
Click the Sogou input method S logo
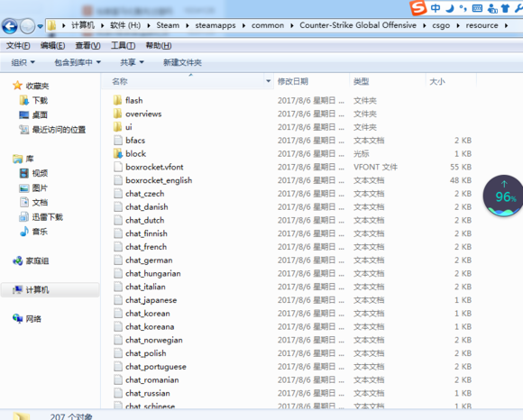pos(418,7)
